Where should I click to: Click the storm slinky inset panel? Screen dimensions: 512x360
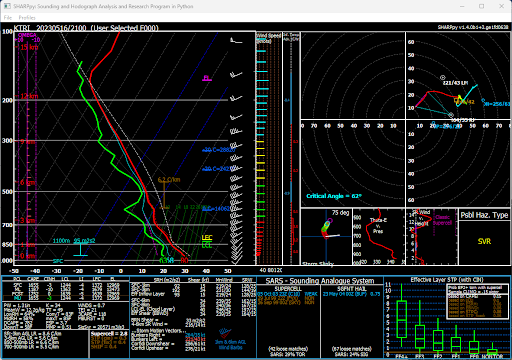click(326, 237)
